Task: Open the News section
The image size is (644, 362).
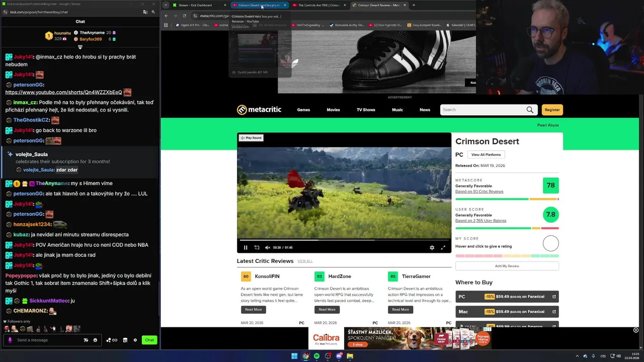Action: pyautogui.click(x=425, y=110)
